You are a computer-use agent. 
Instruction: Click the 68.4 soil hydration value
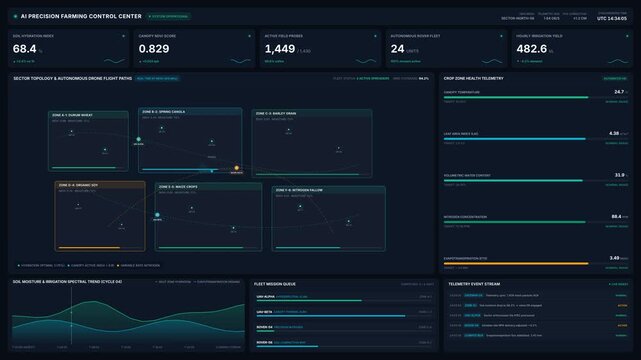[x=25, y=49]
